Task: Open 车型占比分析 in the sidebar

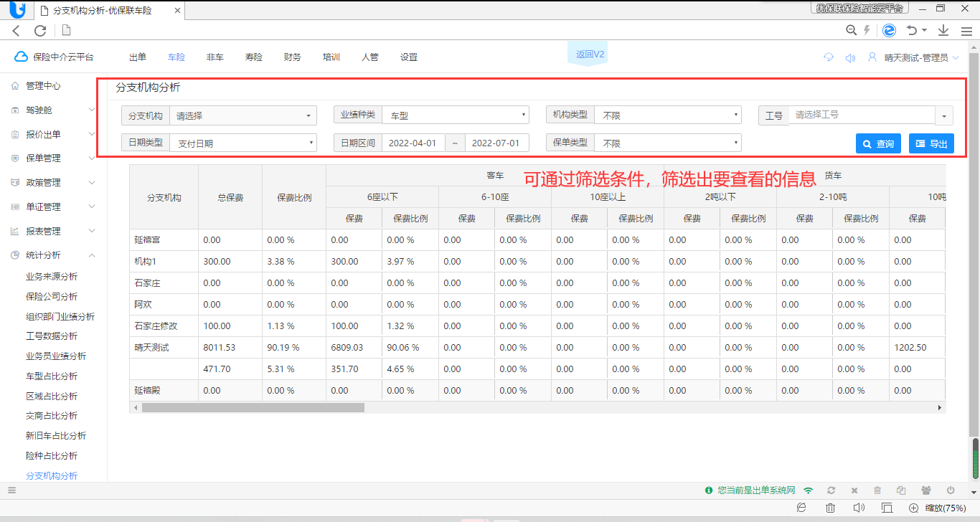Action: [x=52, y=376]
